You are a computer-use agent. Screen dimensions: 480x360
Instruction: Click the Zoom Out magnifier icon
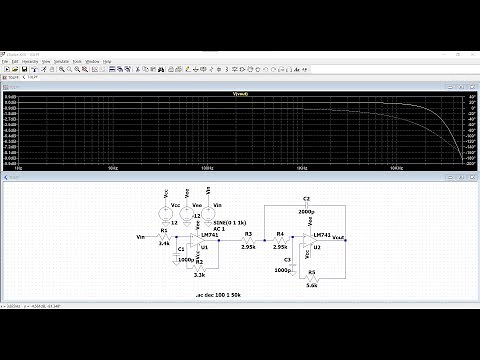tap(77, 69)
